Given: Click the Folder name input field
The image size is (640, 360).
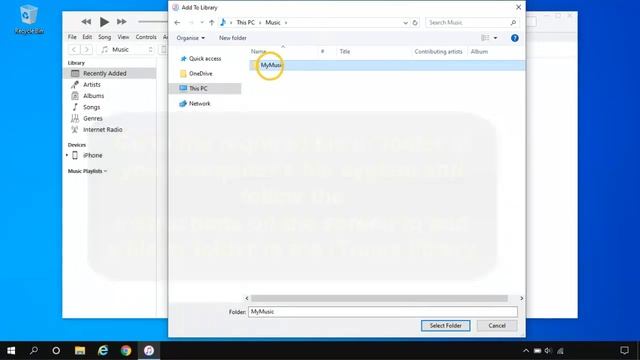Looking at the screenshot, I should 383,312.
